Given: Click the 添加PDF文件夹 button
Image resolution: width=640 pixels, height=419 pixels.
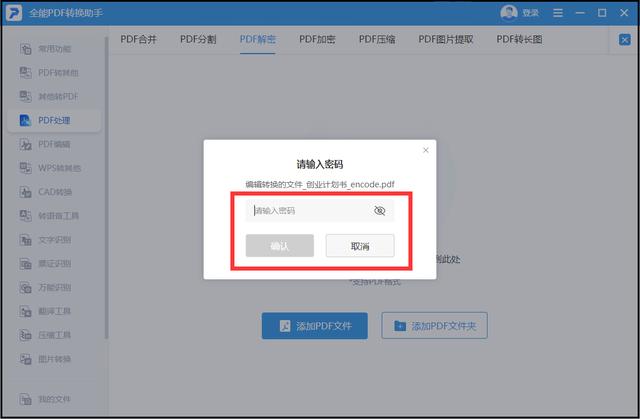Looking at the screenshot, I should tap(434, 326).
